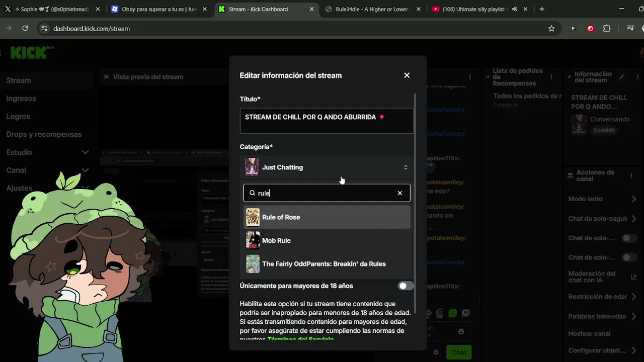Open the browser Extensions puzzle icon
The image size is (644, 362).
point(607,29)
